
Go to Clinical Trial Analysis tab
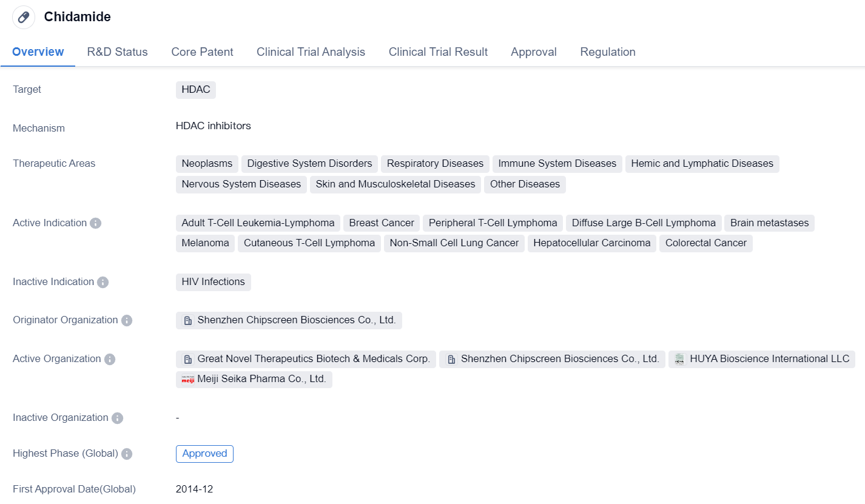pos(311,52)
